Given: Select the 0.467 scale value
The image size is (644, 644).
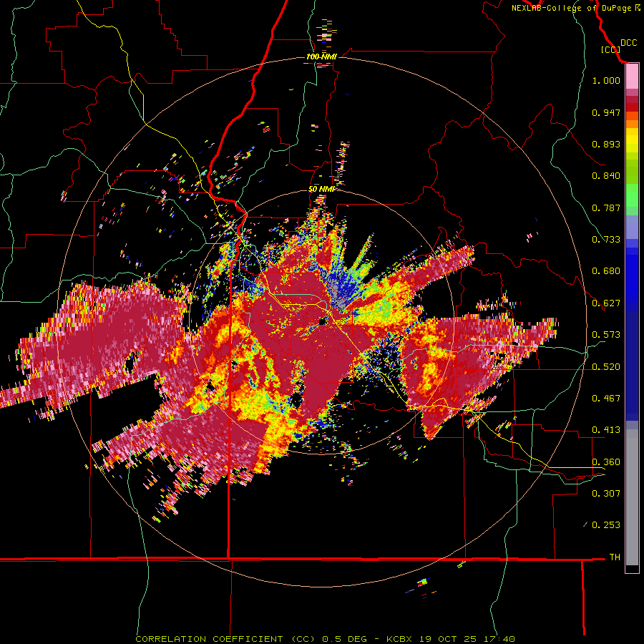Looking at the screenshot, I should pos(606,399).
